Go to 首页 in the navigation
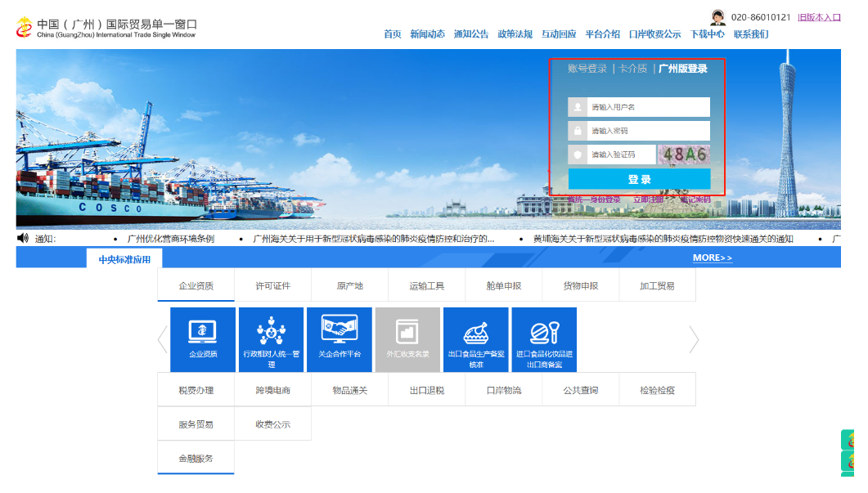This screenshot has height=493, width=868. [x=393, y=34]
